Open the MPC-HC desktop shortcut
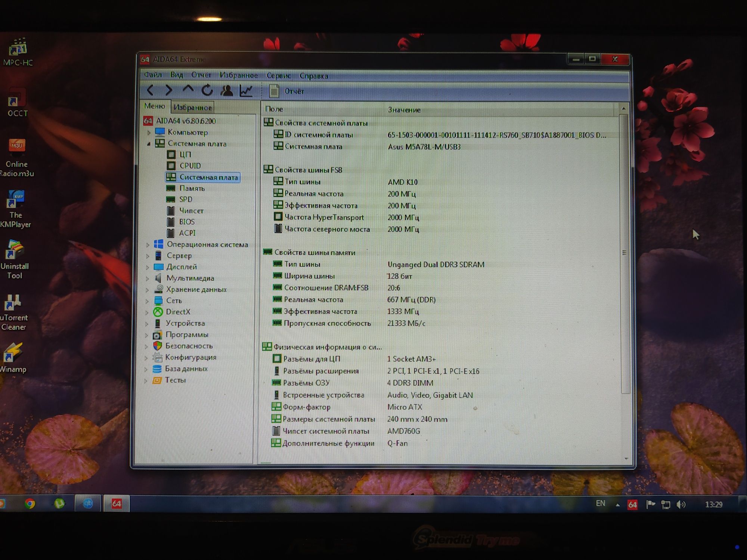The width and height of the screenshot is (747, 560). pyautogui.click(x=17, y=52)
